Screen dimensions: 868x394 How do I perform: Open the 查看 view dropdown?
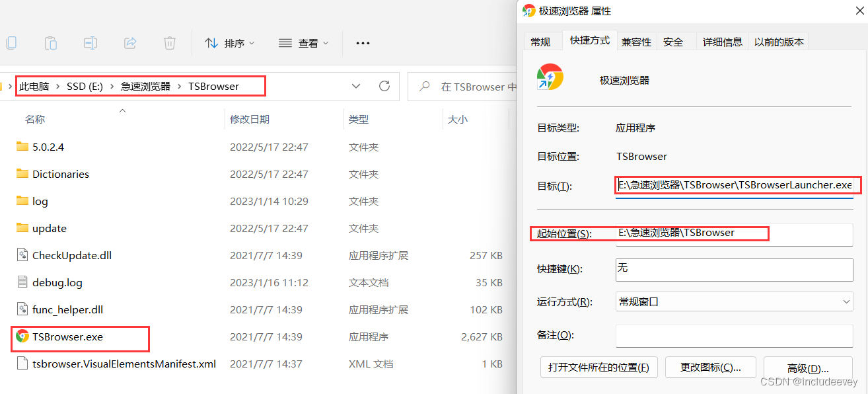pyautogui.click(x=304, y=43)
